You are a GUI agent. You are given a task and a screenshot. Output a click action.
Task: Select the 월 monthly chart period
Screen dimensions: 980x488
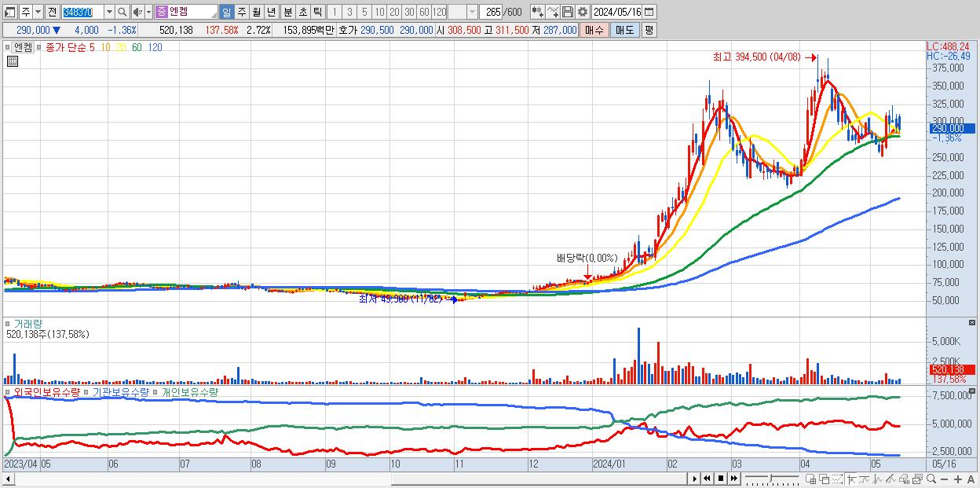pyautogui.click(x=256, y=12)
